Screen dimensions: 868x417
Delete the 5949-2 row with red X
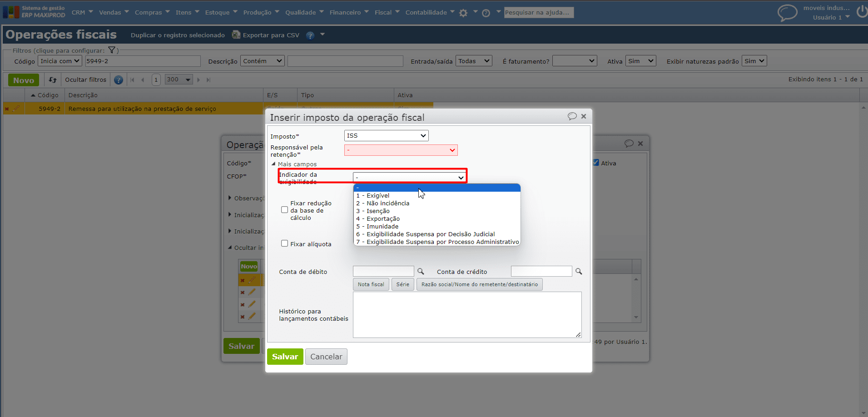pos(7,109)
